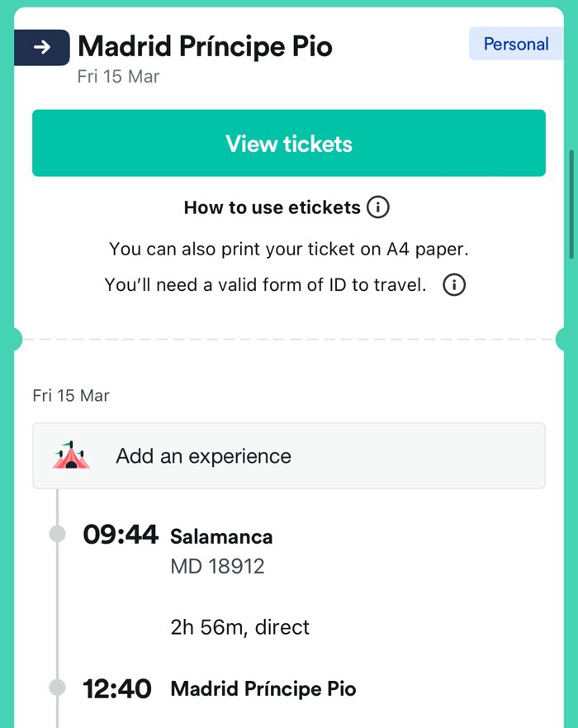Image resolution: width=578 pixels, height=728 pixels.
Task: Tap the print on A4 paper note
Action: [x=288, y=249]
